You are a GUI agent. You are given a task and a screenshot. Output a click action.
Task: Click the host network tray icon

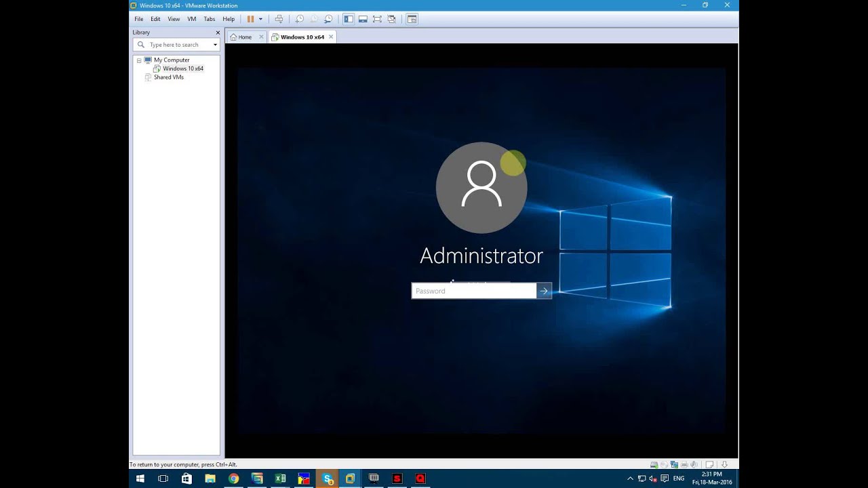[x=642, y=479]
